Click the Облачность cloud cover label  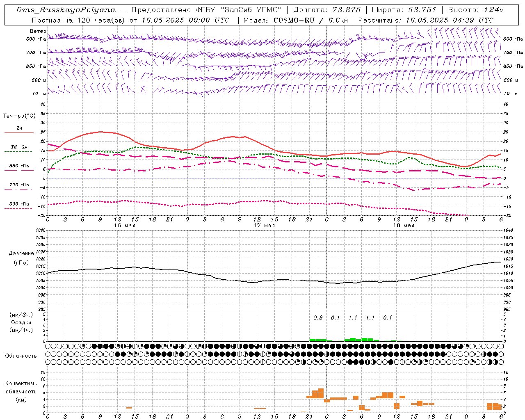(21, 356)
